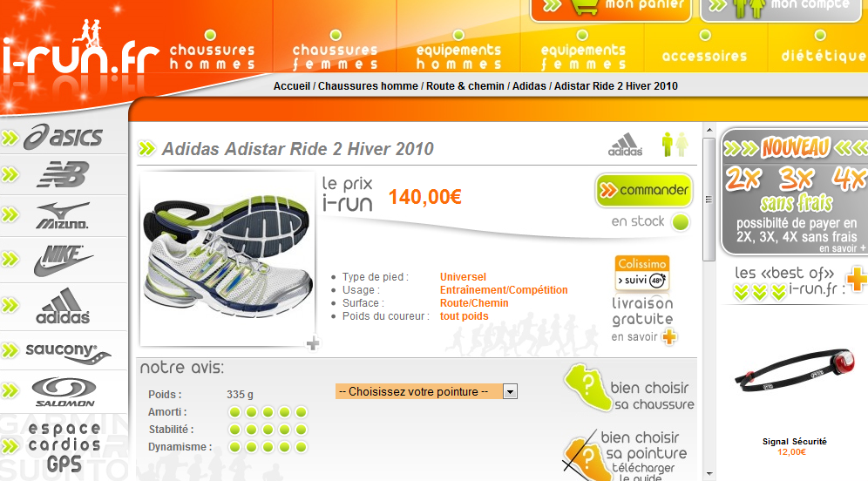Open the Mizuno brand logo
The image size is (868, 481).
tap(63, 216)
